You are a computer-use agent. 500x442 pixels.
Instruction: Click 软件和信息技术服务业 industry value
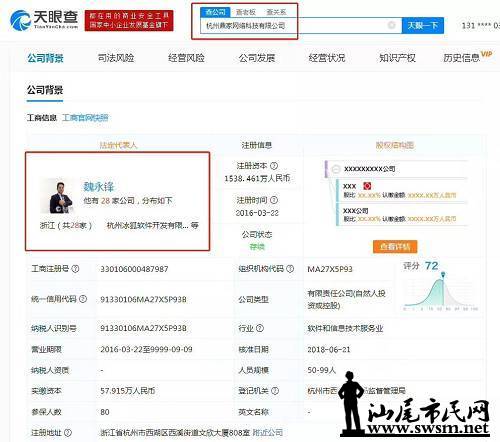[x=345, y=328]
